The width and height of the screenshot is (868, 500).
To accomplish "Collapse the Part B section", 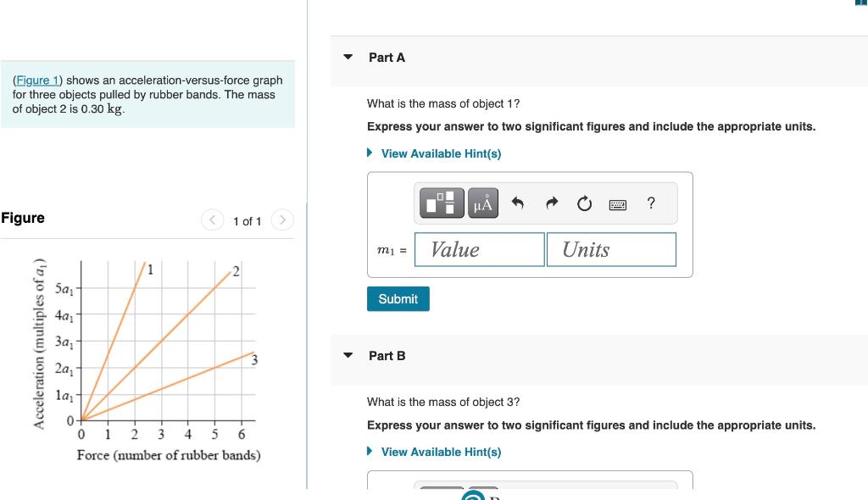I will coord(348,356).
